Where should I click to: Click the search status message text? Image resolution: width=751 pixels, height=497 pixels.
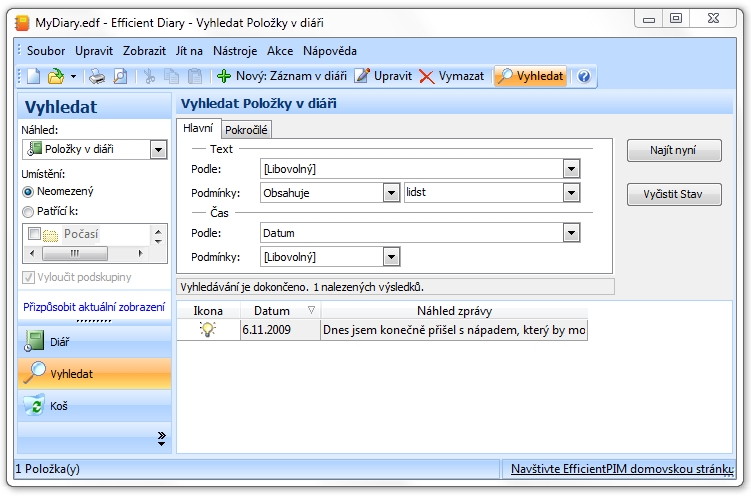(x=302, y=287)
